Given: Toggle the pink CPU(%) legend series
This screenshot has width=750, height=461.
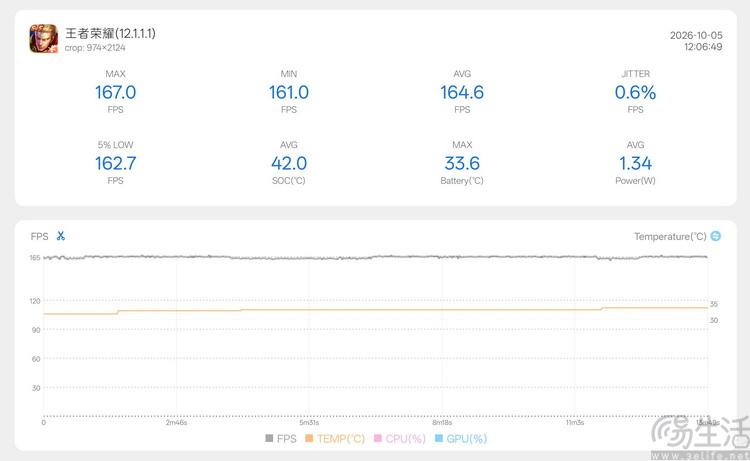Looking at the screenshot, I should [x=400, y=439].
